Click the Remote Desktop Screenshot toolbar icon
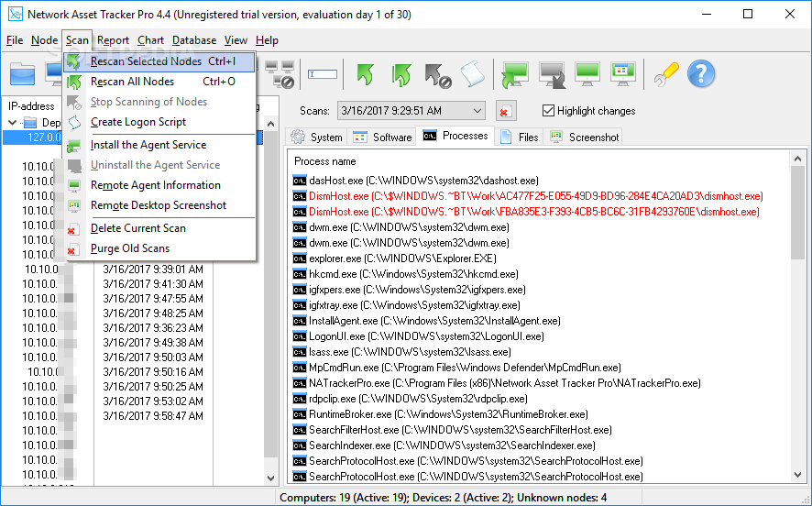The width and height of the screenshot is (812, 506). 623,73
